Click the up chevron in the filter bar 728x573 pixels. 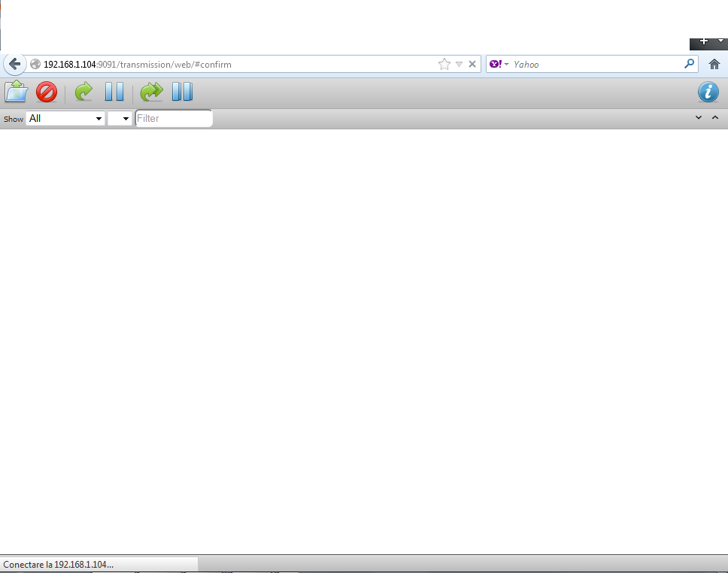(715, 117)
